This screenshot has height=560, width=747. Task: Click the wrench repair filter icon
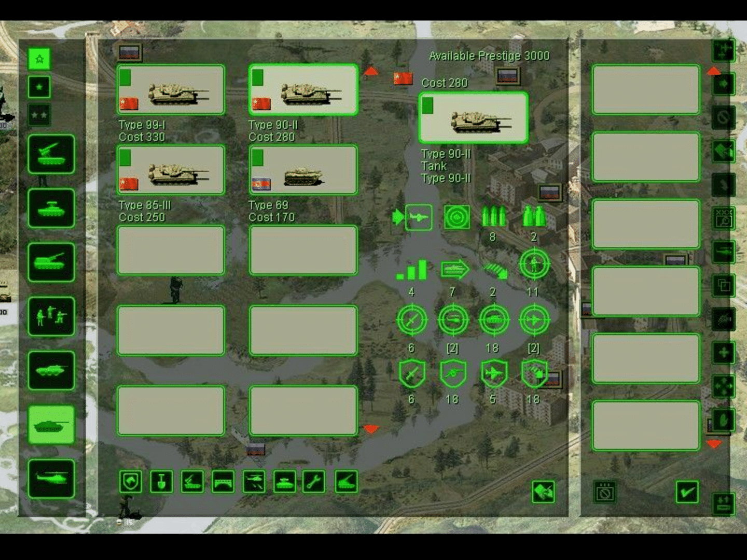pyautogui.click(x=314, y=482)
